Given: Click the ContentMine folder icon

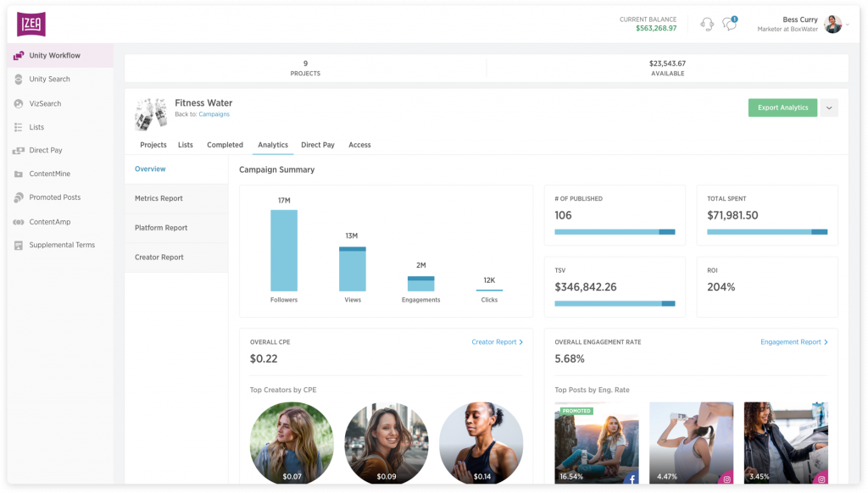Looking at the screenshot, I should pyautogui.click(x=19, y=174).
